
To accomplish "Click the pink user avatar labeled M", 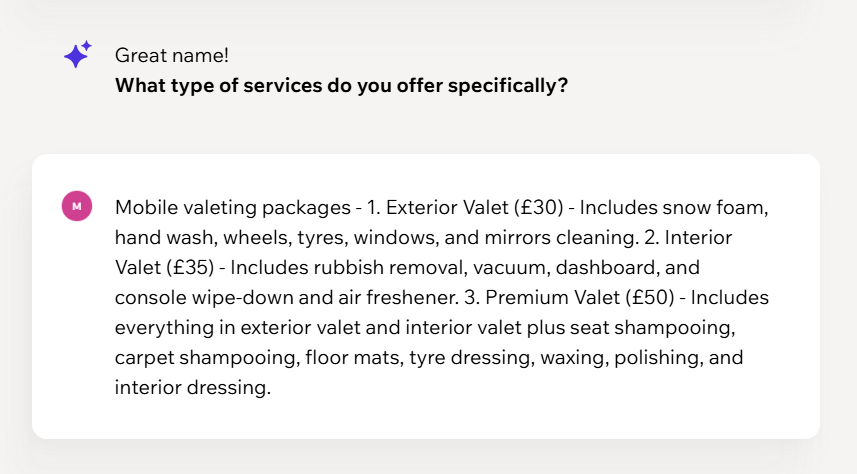I will tap(77, 206).
